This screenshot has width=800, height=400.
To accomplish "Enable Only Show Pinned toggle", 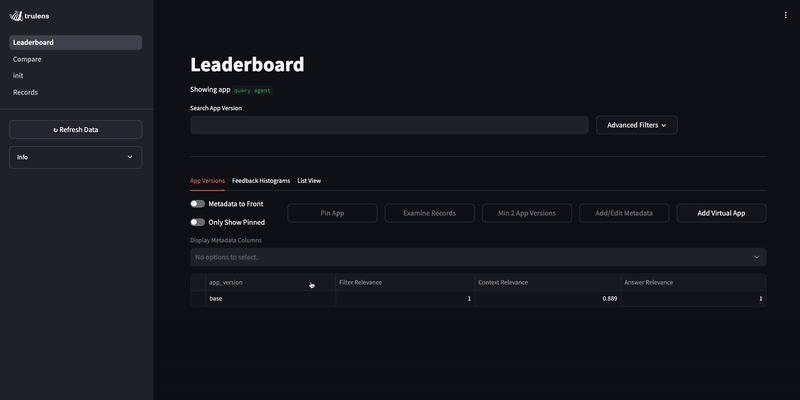I will pyautogui.click(x=198, y=222).
